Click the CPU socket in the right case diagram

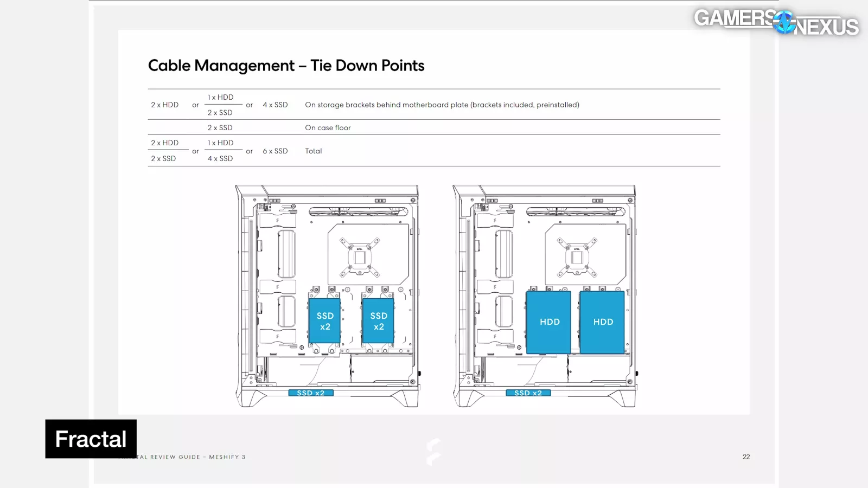point(577,258)
